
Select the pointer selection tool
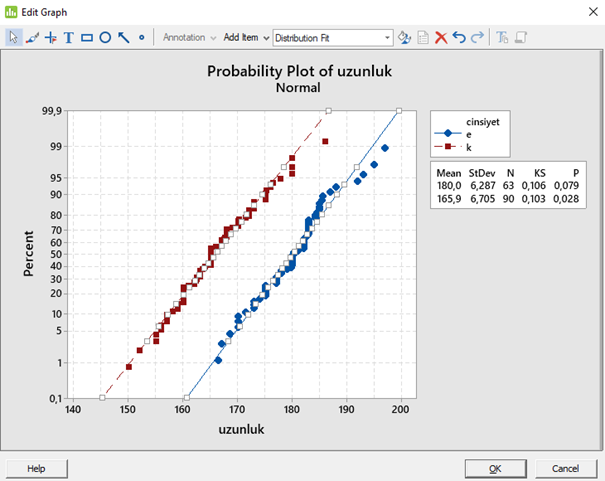14,37
